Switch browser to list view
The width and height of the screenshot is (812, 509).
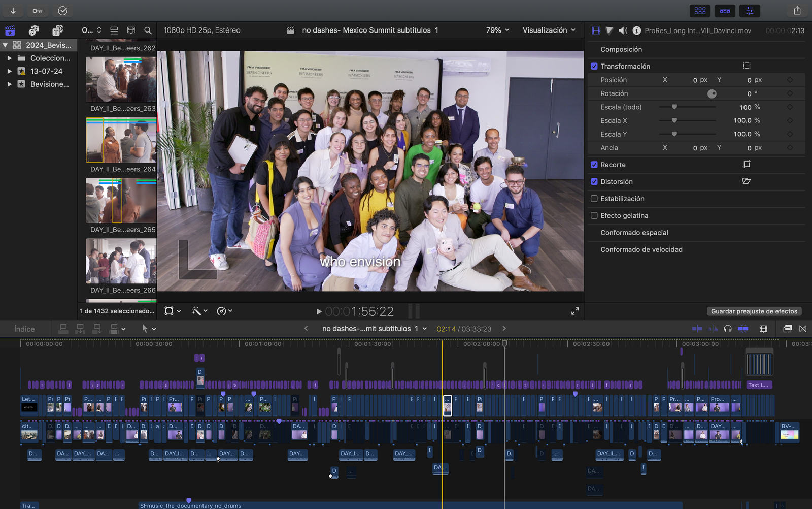point(114,30)
